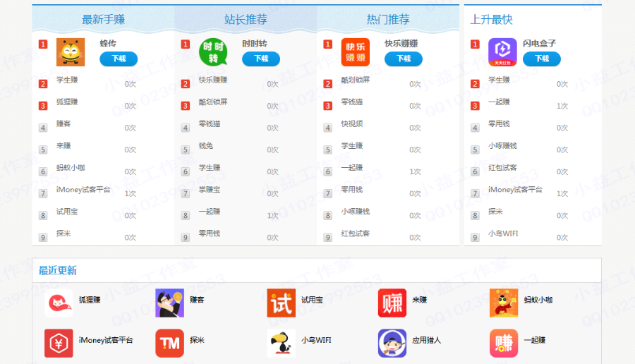Open 蚂蚁小咖 in the 最新手赚 list
635x364 pixels.
coord(71,168)
